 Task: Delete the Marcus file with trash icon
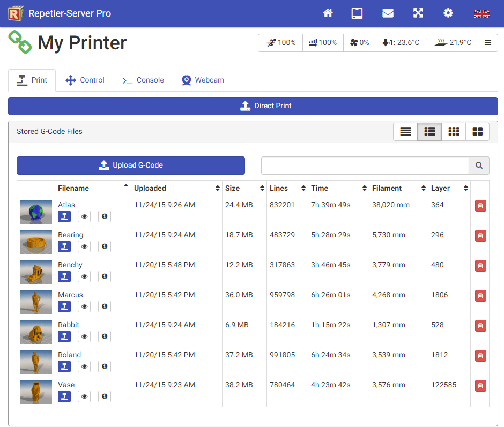coord(480,296)
